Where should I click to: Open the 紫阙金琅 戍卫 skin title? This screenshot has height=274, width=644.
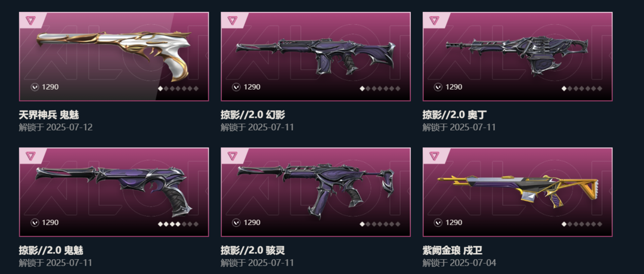point(452,250)
